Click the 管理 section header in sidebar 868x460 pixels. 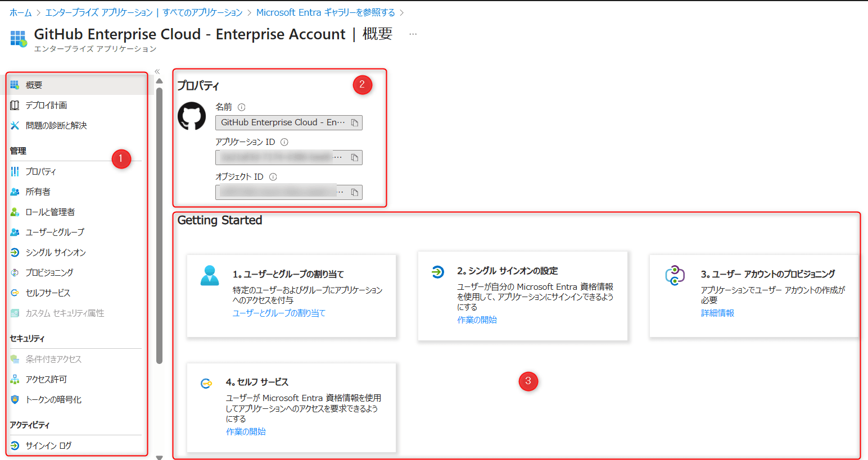(18, 151)
